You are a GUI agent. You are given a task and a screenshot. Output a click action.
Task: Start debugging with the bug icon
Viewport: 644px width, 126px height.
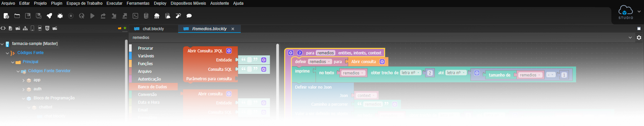pos(60,16)
